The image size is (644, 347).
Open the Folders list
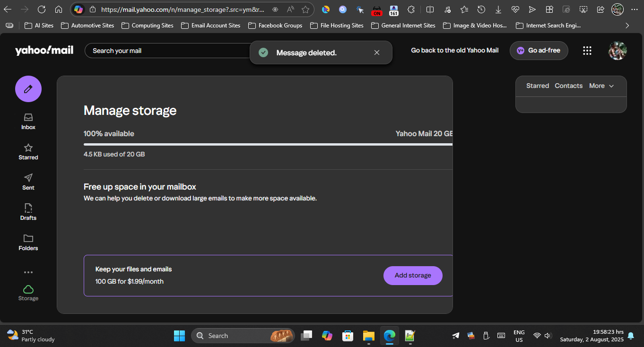28,243
